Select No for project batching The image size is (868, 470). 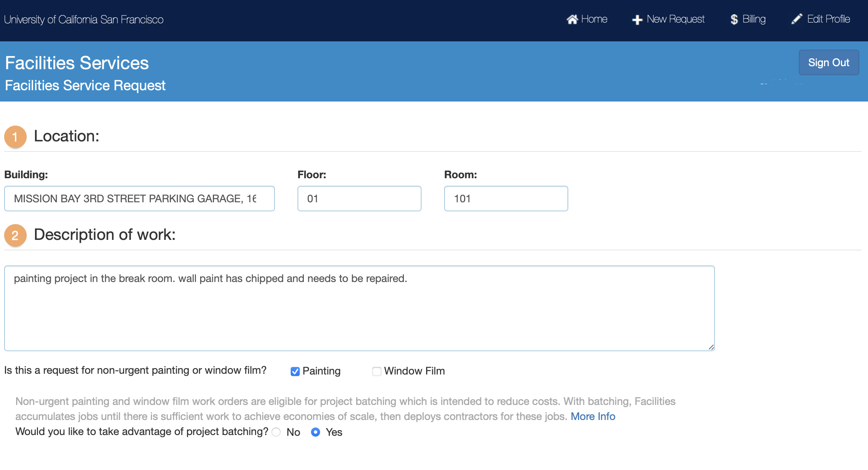[276, 432]
